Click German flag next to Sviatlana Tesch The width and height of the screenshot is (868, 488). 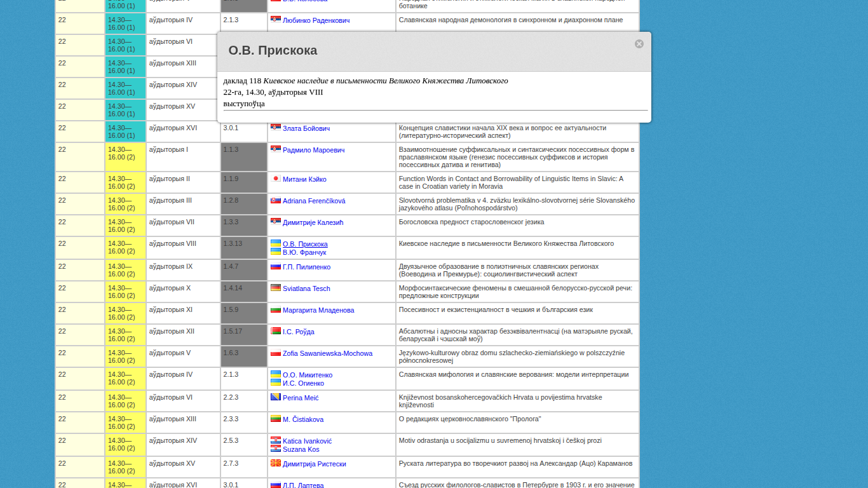tap(276, 288)
